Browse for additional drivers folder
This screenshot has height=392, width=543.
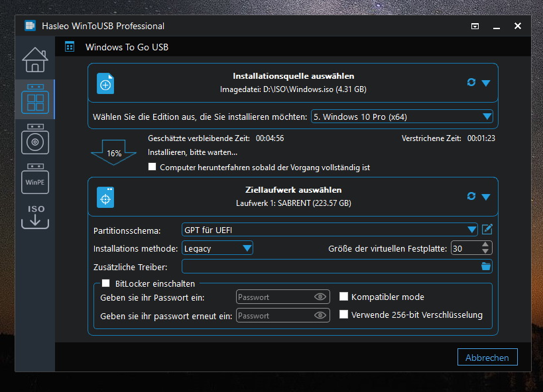486,266
